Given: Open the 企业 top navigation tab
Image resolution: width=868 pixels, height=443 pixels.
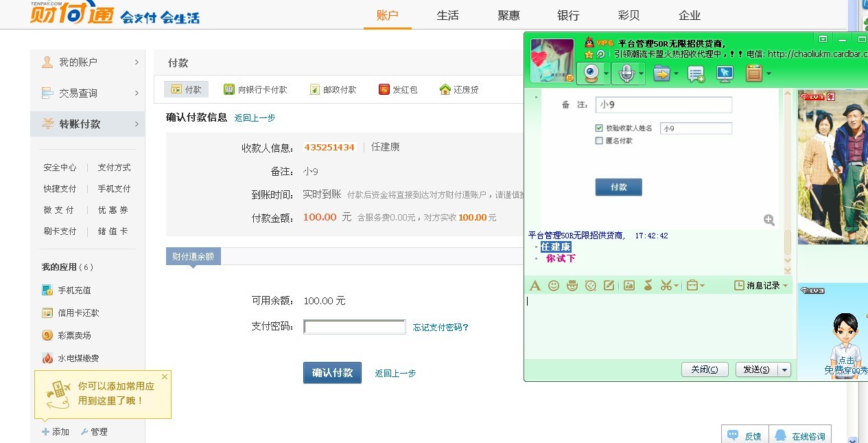Looking at the screenshot, I should 690,15.
